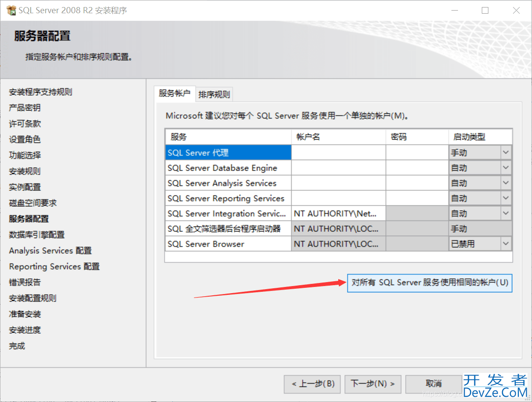Image resolution: width=532 pixels, height=402 pixels.
Task: Open startup type dropdown for SQL Server Database Engine
Action: coord(506,168)
